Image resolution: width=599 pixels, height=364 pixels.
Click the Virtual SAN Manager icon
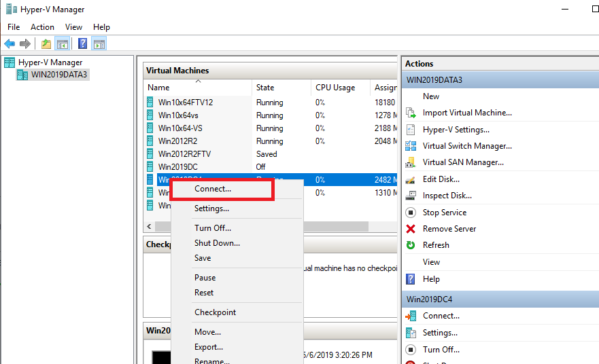tap(411, 162)
